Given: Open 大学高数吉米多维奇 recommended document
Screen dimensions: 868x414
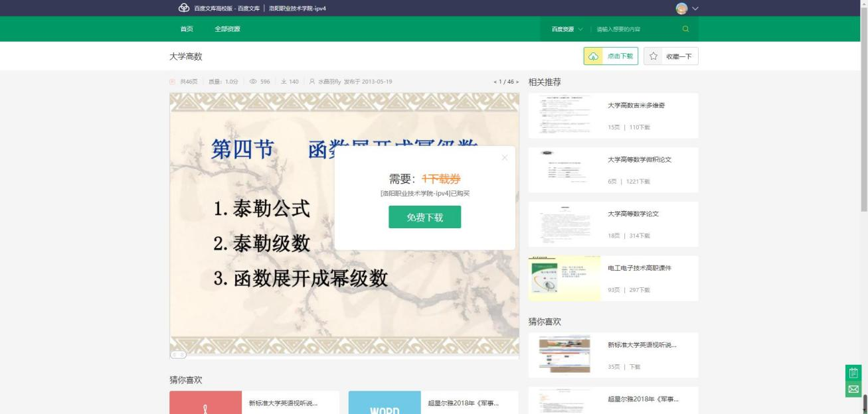Looking at the screenshot, I should 636,105.
